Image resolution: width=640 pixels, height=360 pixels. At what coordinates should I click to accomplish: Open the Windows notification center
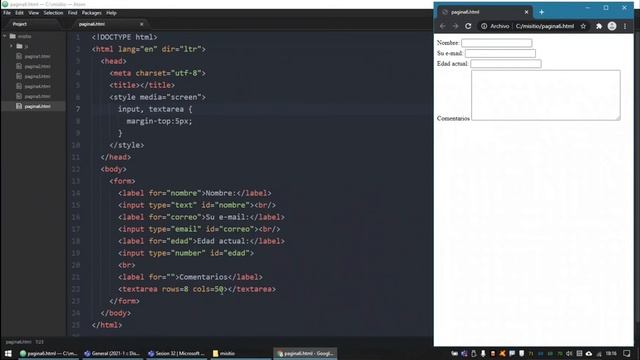coord(627,353)
